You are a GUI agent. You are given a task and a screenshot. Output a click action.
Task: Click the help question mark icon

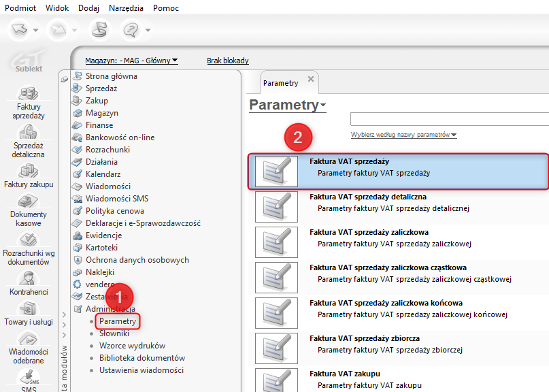pos(131,30)
